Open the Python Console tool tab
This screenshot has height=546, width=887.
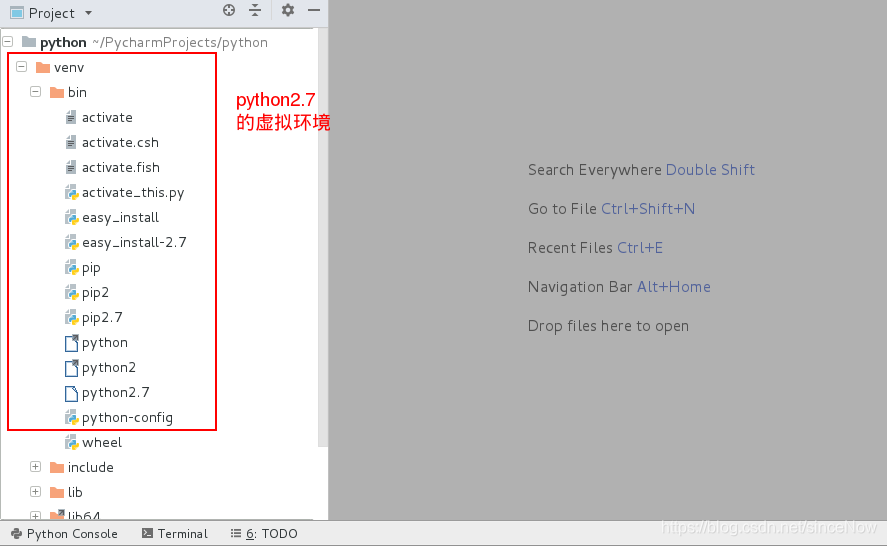pos(64,534)
